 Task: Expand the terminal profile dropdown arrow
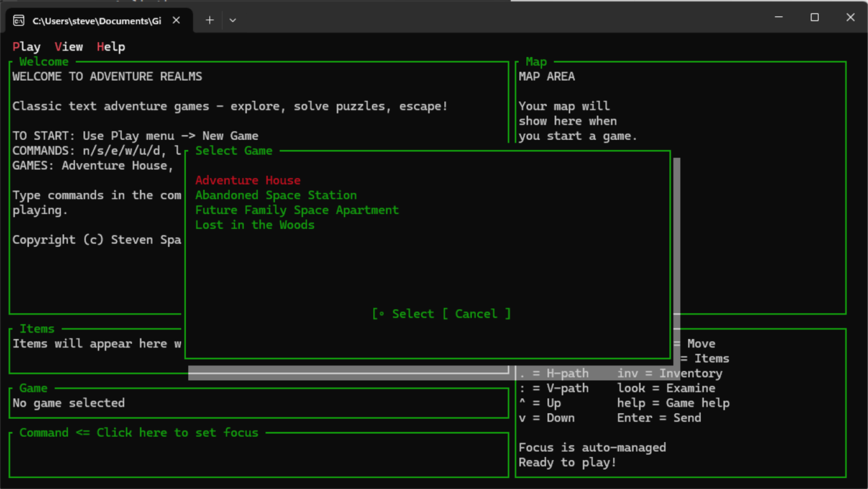pos(232,21)
